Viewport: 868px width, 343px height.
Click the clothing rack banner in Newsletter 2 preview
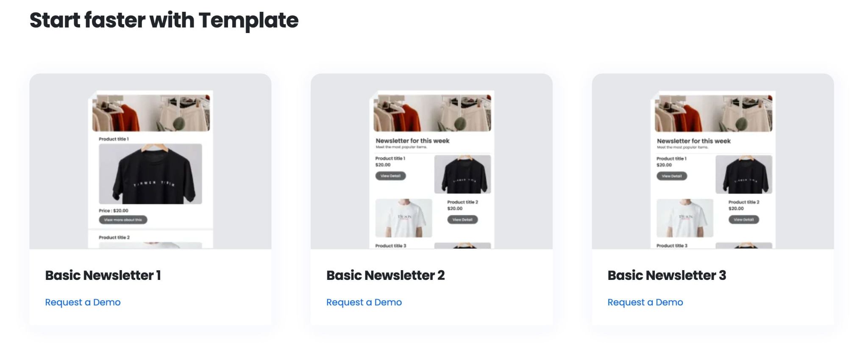tap(432, 113)
